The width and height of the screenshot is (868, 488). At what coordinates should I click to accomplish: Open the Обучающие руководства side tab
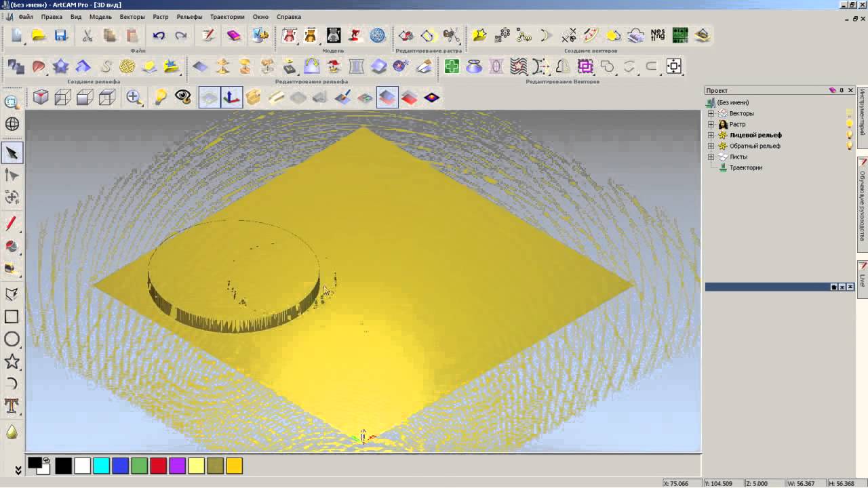pos(863,205)
